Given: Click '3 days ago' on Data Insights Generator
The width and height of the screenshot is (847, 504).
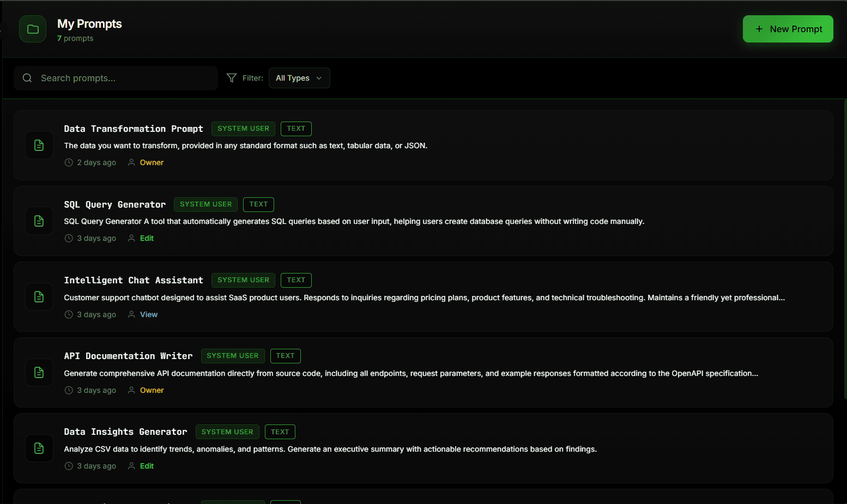Looking at the screenshot, I should (x=96, y=466).
